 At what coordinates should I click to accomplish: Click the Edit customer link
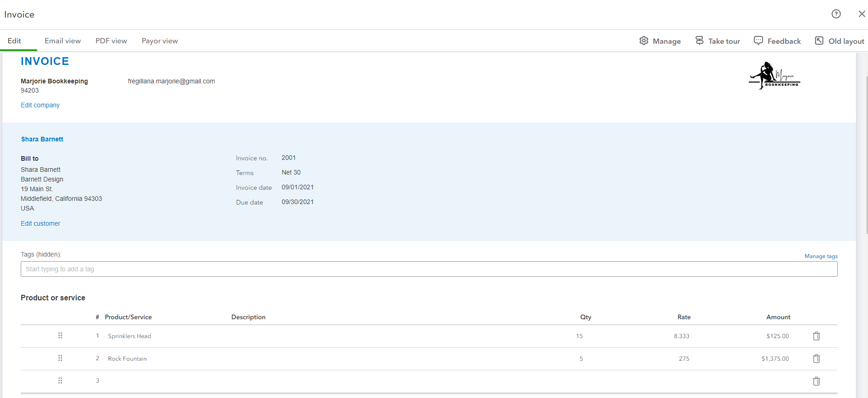point(41,223)
